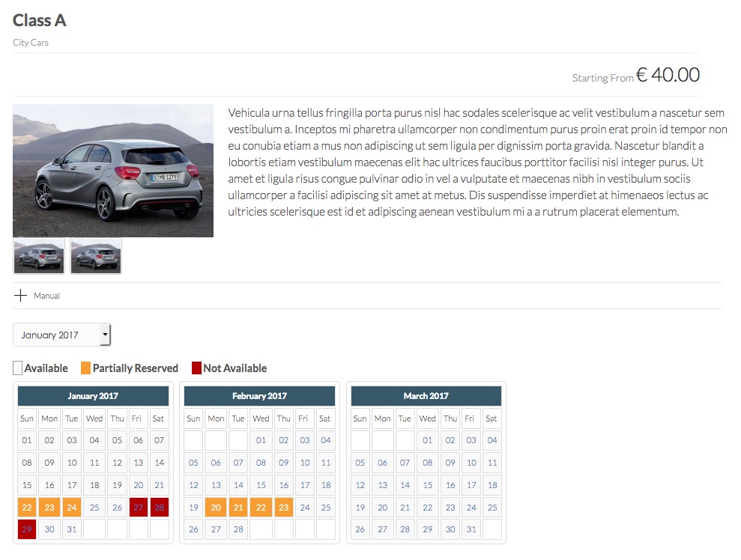Viewport: 741px width, 560px height.
Task: Select February 24 in the calendar
Action: click(305, 508)
